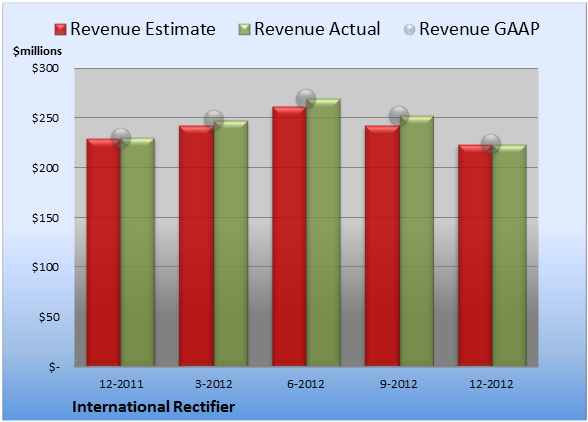
Task: Select the Revenue GAAP legend label
Action: 479,29
